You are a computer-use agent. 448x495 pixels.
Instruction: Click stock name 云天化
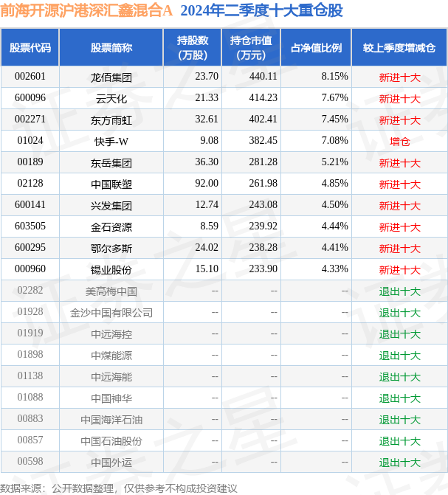(111, 99)
